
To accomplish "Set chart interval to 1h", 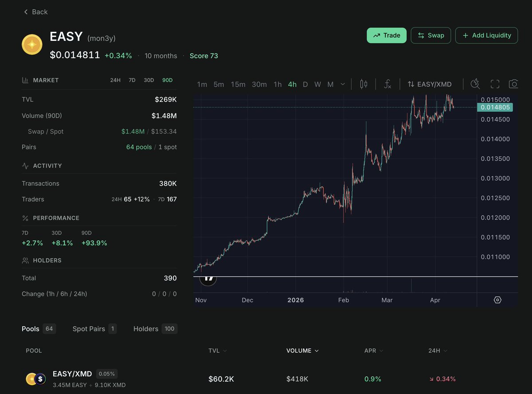I will click(278, 84).
